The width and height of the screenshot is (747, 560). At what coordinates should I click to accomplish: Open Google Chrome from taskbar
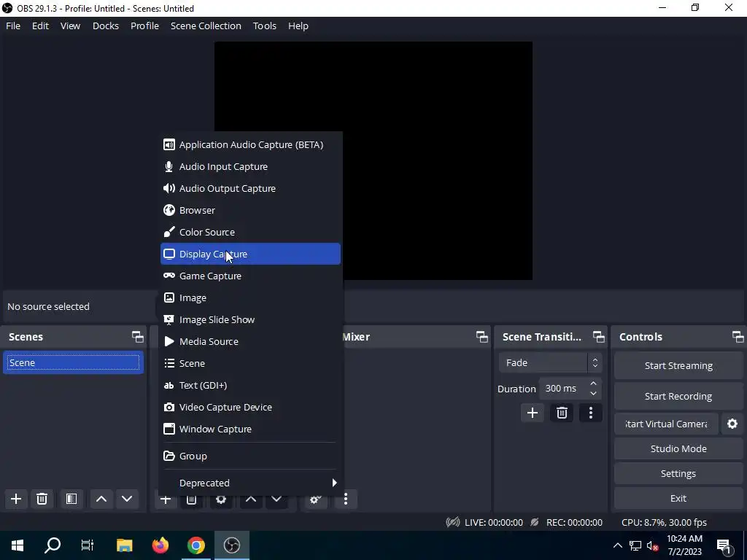(196, 545)
